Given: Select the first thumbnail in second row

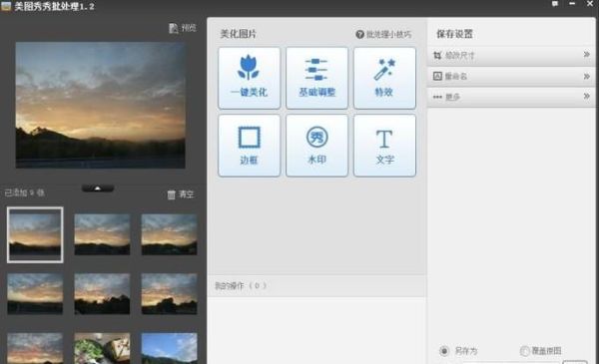Looking at the screenshot, I should pyautogui.click(x=35, y=294).
